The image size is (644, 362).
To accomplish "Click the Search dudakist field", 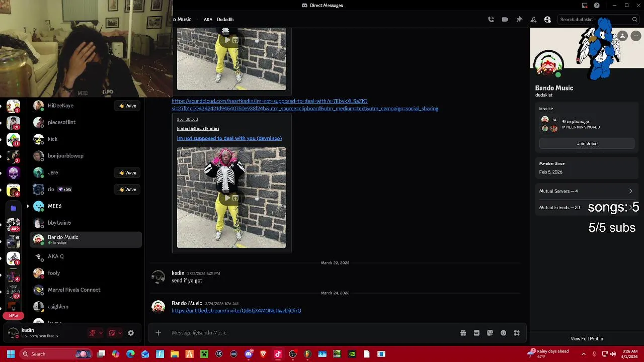I will point(598,20).
